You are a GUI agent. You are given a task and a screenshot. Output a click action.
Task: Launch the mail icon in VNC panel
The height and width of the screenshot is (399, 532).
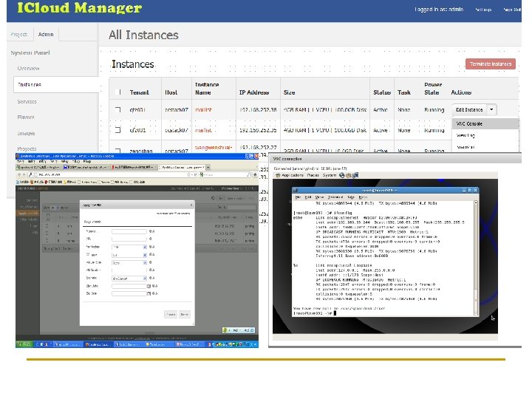point(349,175)
